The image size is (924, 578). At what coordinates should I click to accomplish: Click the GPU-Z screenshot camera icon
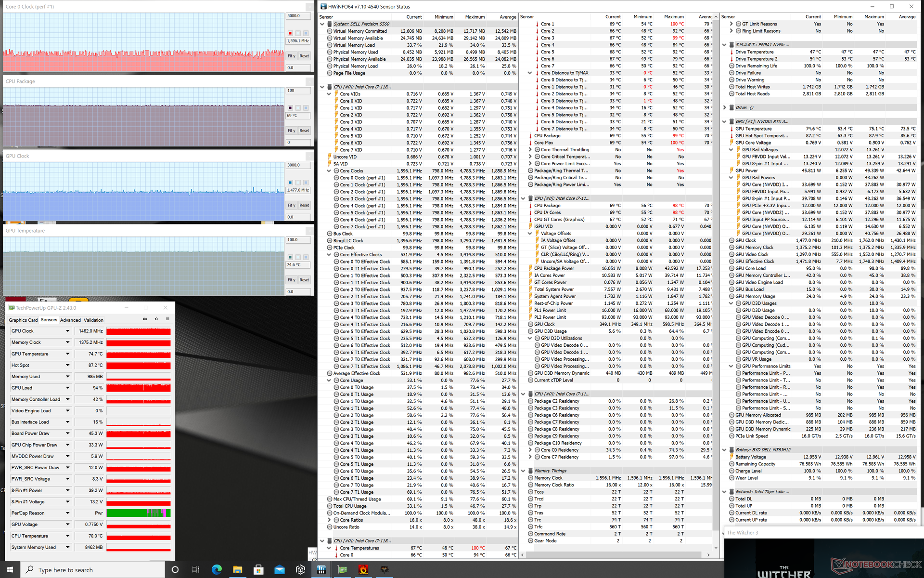click(145, 319)
